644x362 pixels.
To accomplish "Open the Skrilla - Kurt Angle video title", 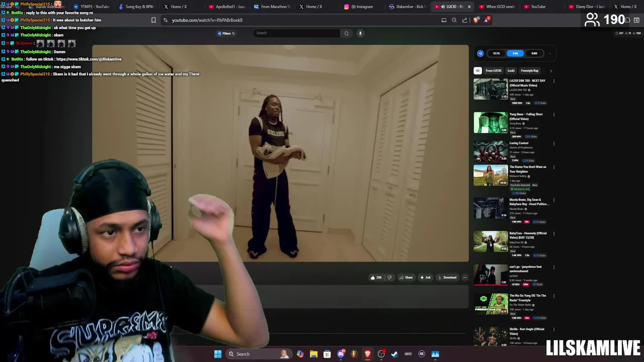I will click(x=527, y=331).
